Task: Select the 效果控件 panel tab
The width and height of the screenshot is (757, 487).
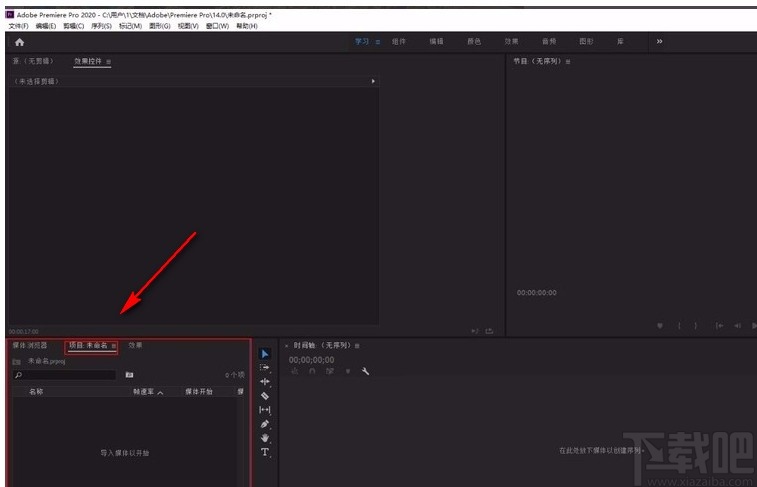Action: click(88, 61)
